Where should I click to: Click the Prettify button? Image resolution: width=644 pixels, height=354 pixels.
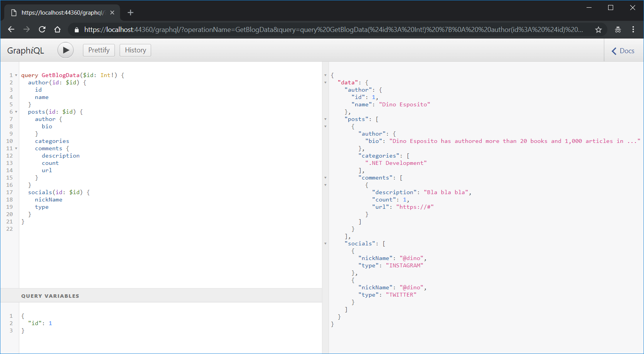pos(99,50)
